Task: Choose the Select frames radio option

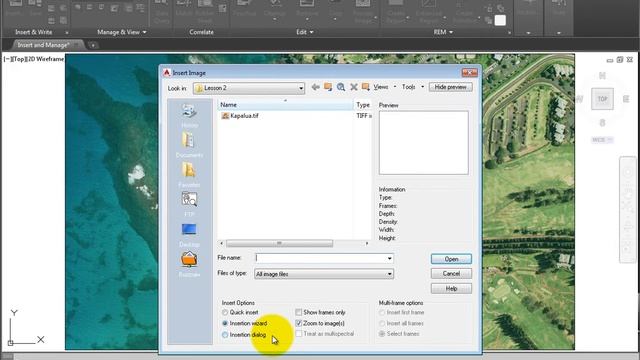Action: tap(382, 334)
